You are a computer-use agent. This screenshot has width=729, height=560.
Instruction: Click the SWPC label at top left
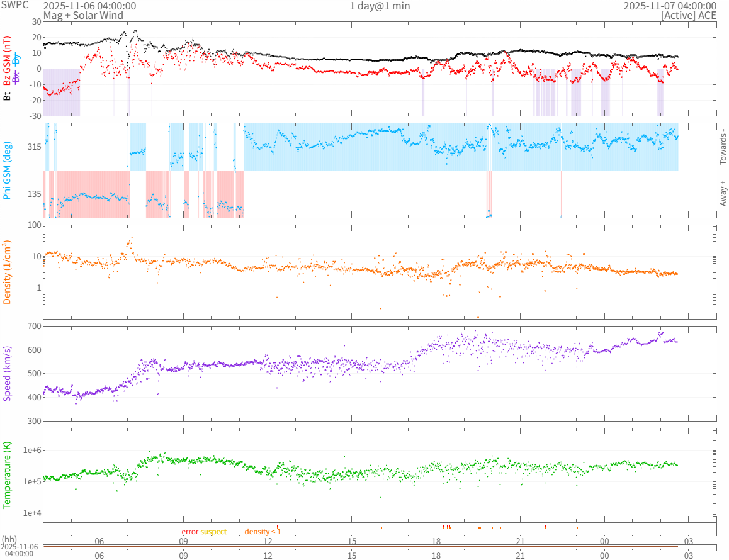click(14, 5)
